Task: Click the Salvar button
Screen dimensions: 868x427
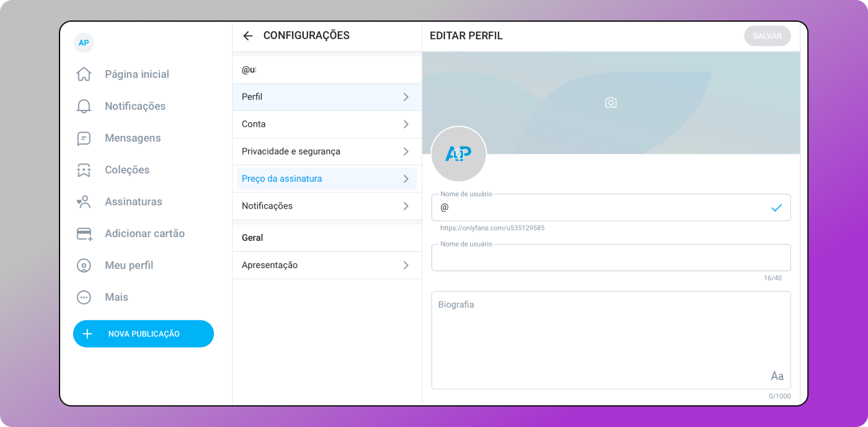Action: click(x=767, y=36)
